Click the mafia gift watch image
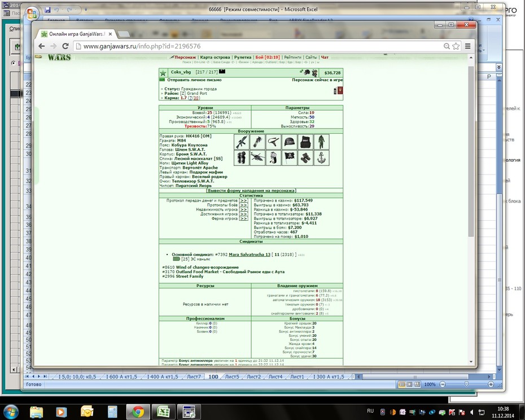525x420 pixels. [x=273, y=158]
